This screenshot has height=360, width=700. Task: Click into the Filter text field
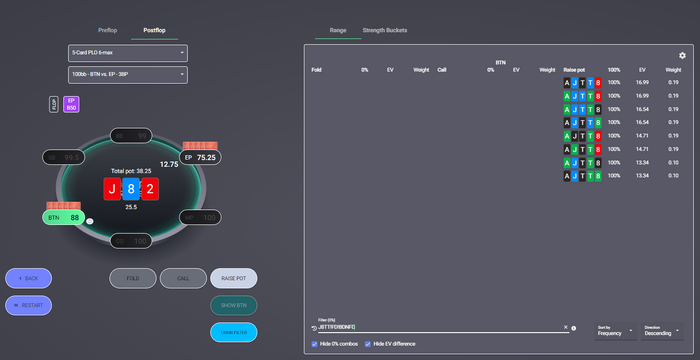[x=440, y=327]
